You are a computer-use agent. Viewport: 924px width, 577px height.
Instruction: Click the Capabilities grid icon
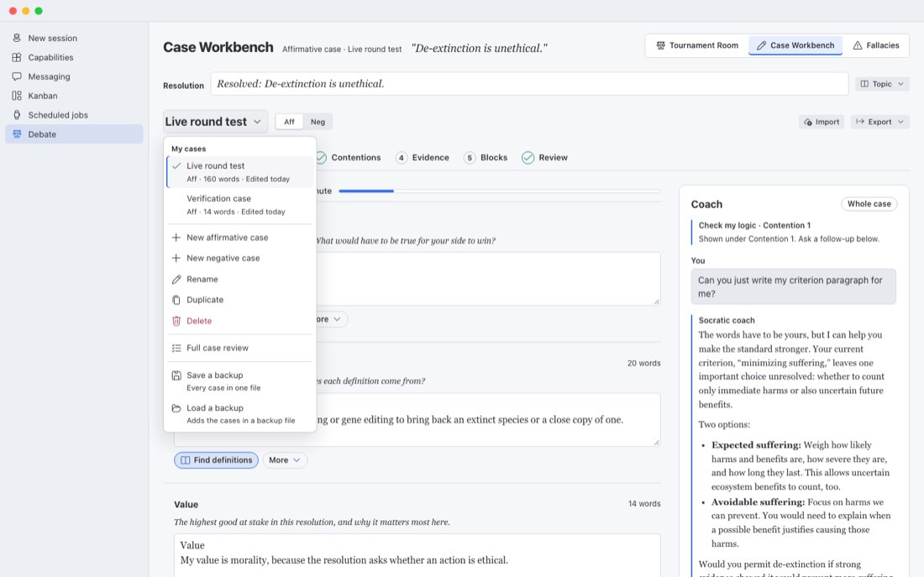17,57
